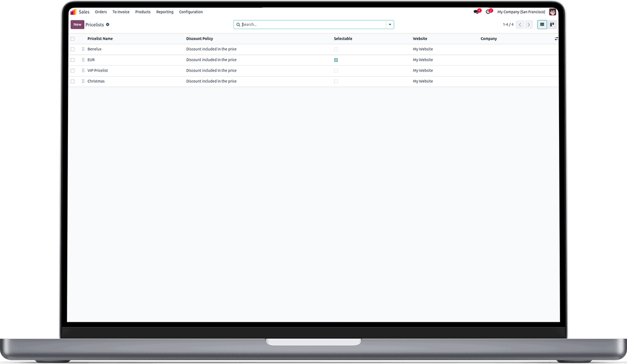The width and height of the screenshot is (627, 364).
Task: Click Discount Policy cell of Christmas row
Action: click(211, 81)
